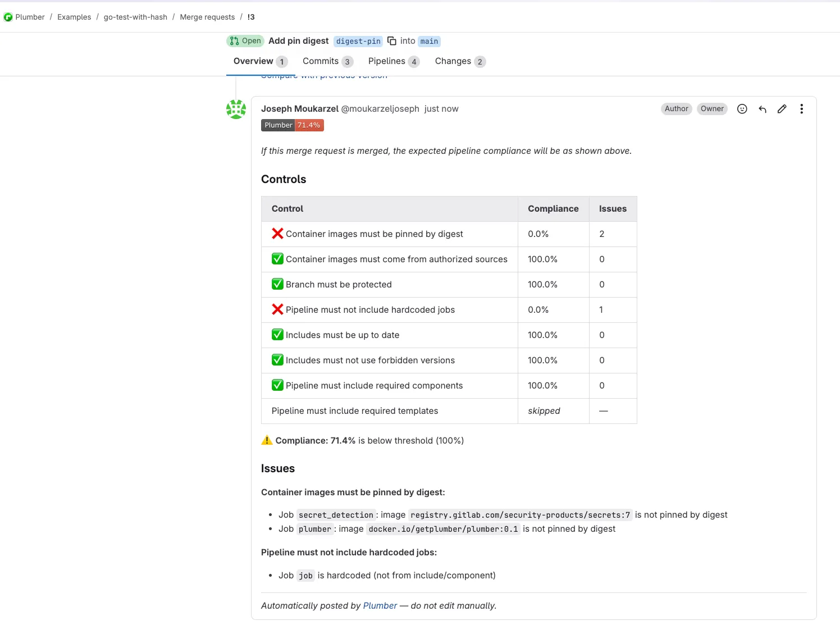Screen dimensions: 840x625
Task: Open the Compare with previous version link
Action: (323, 75)
